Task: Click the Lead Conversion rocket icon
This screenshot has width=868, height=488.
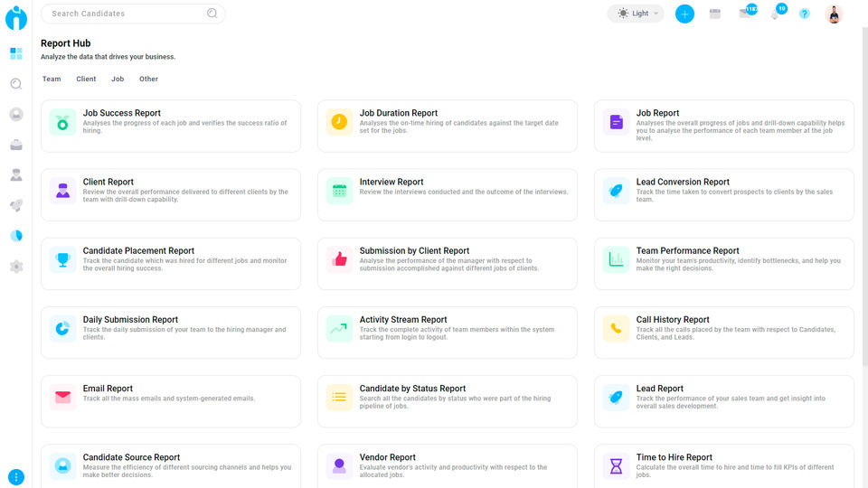Action: [616, 191]
